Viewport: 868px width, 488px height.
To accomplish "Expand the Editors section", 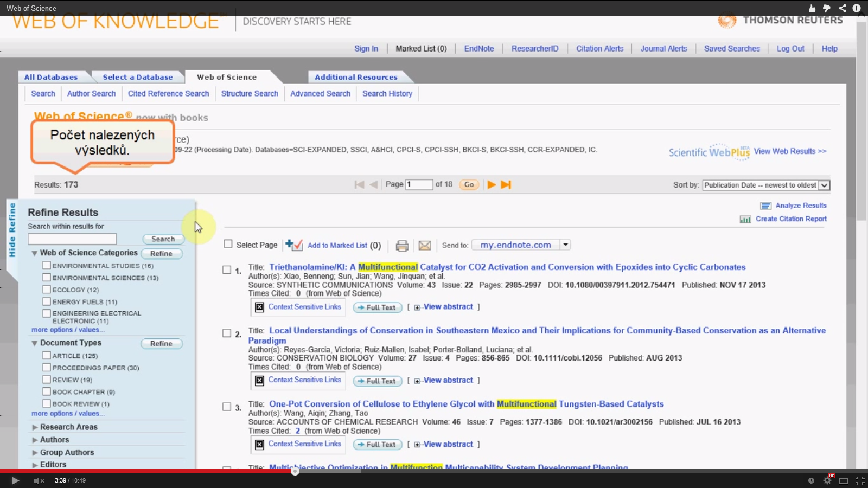I will (35, 465).
